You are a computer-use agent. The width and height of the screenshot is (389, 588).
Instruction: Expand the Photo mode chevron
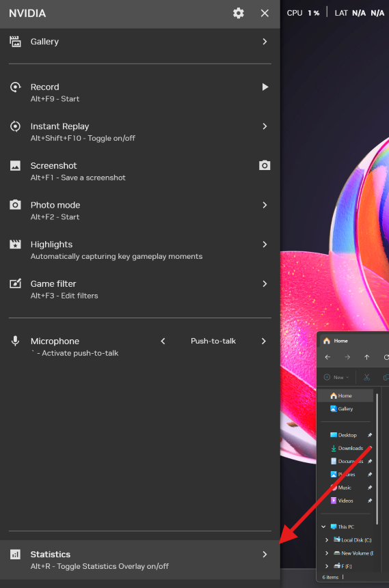click(265, 205)
